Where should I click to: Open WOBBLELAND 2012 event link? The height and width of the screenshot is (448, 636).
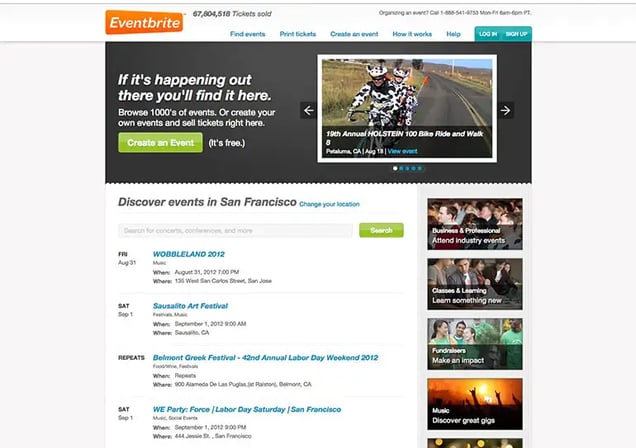click(x=189, y=254)
